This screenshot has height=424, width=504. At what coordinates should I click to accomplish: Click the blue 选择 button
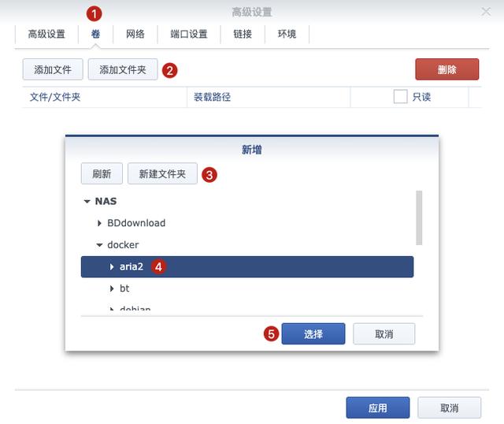click(313, 334)
